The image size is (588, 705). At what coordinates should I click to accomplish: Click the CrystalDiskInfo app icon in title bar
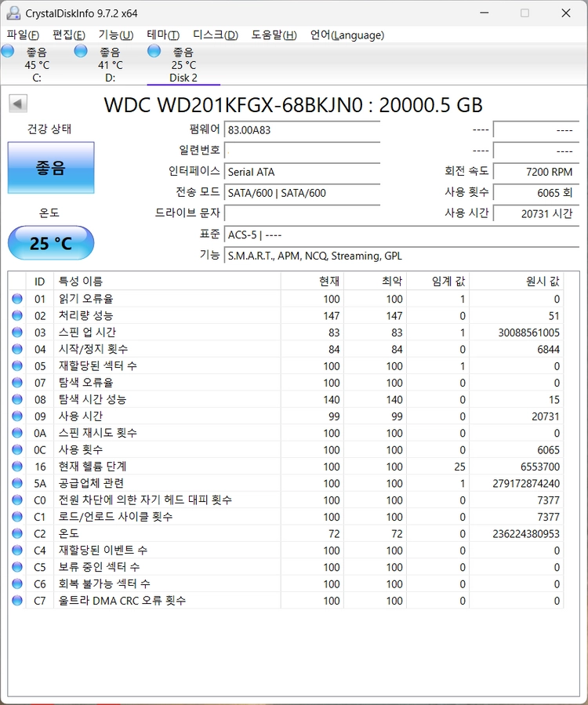coord(13,13)
